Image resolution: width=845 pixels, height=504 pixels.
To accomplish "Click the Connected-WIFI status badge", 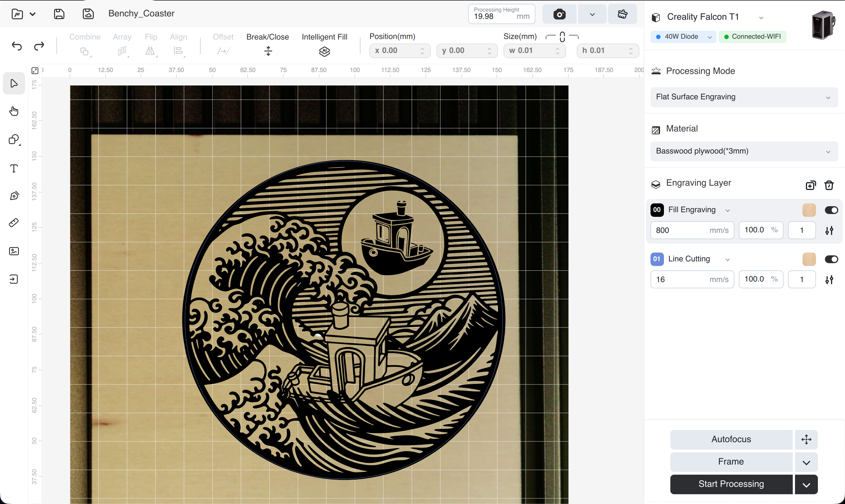I will pos(752,37).
